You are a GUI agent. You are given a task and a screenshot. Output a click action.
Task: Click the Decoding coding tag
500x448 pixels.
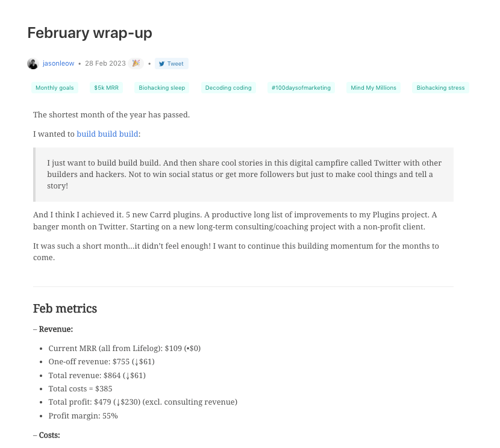pos(228,88)
